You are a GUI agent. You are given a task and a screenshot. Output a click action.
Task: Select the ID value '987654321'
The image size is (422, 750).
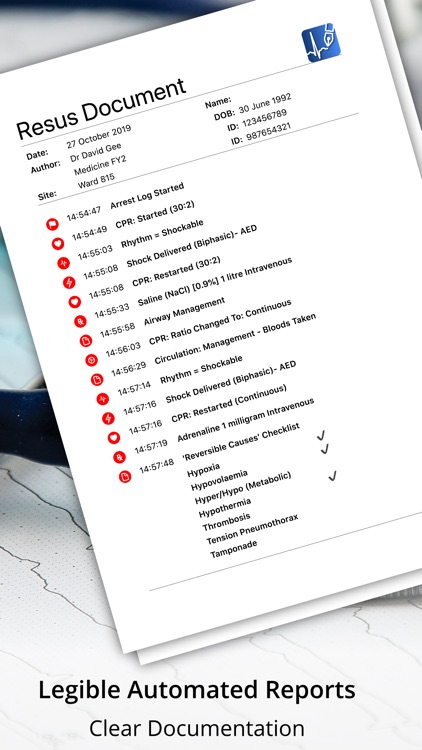(268, 132)
